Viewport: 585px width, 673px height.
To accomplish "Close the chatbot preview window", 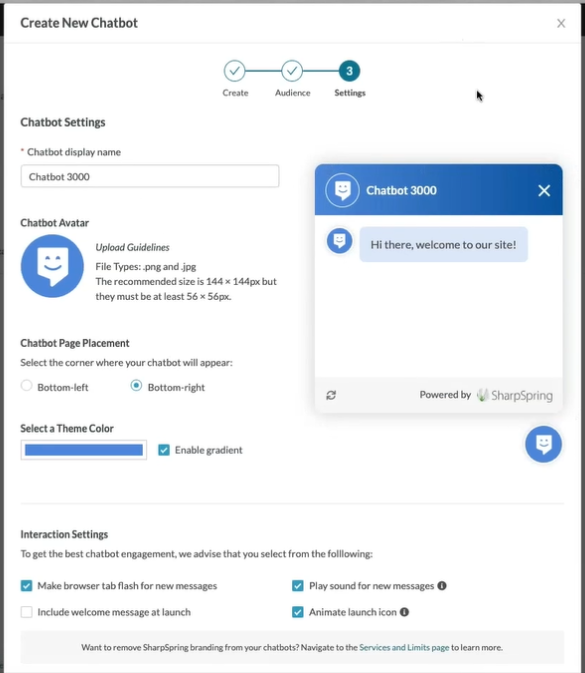I will [544, 191].
